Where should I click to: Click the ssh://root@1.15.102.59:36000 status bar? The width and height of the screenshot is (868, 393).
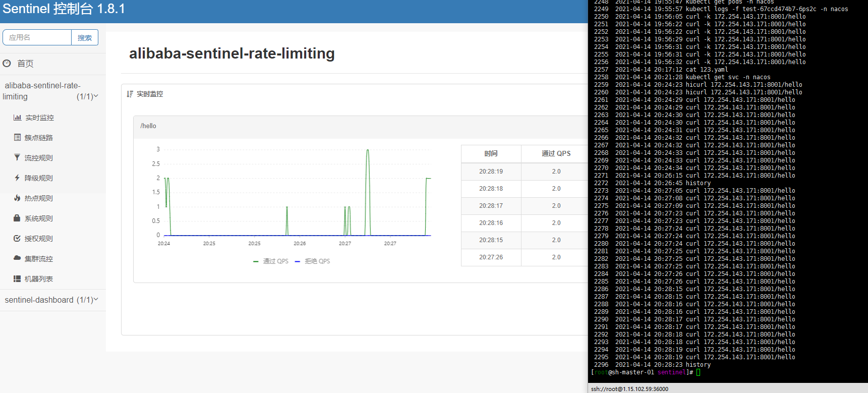[629, 389]
